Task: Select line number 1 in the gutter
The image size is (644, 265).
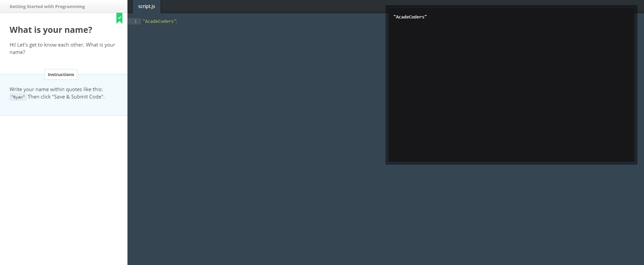Action: 136,21
